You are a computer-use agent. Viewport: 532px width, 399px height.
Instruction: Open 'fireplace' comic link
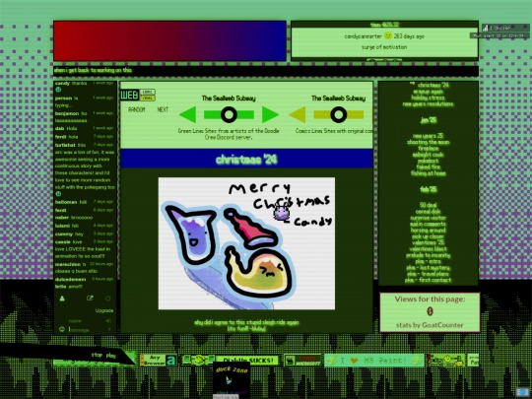pos(428,148)
